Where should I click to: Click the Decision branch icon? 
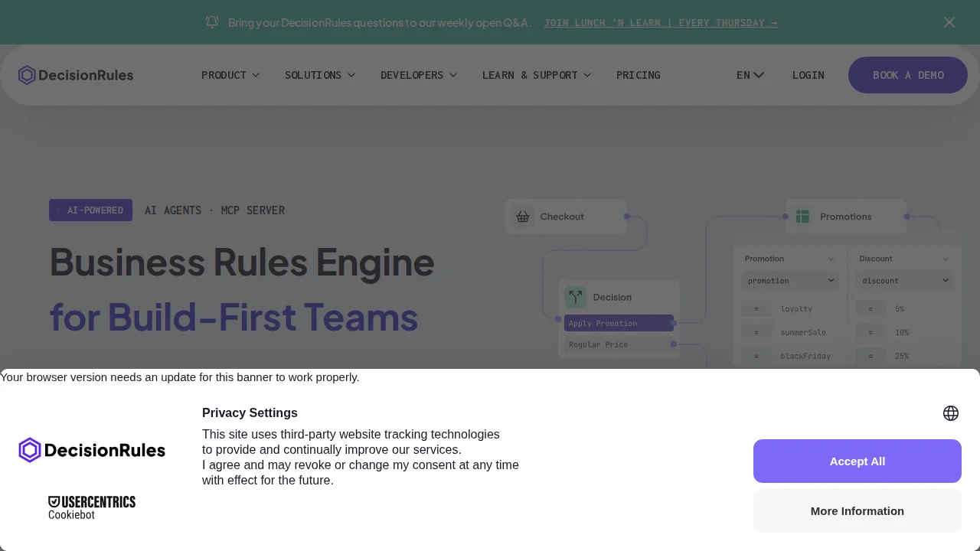[575, 297]
